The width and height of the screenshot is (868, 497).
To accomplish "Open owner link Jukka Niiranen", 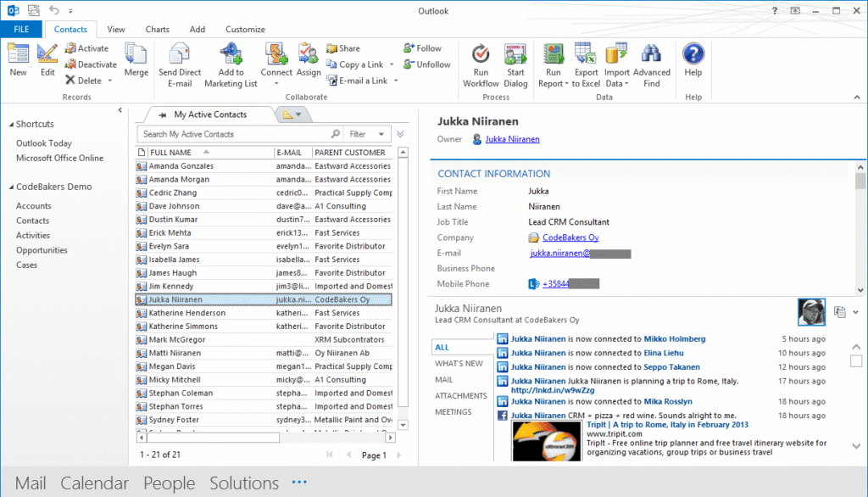I will click(x=513, y=139).
